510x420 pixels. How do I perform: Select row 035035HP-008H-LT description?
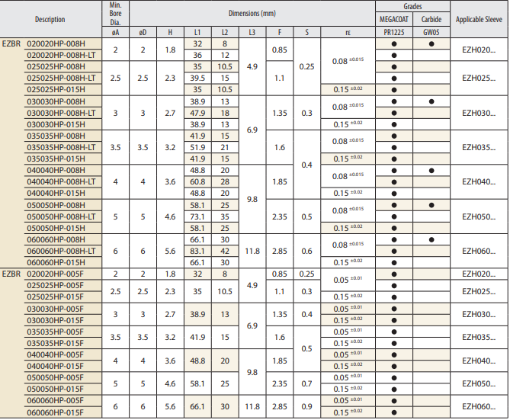tap(61, 147)
